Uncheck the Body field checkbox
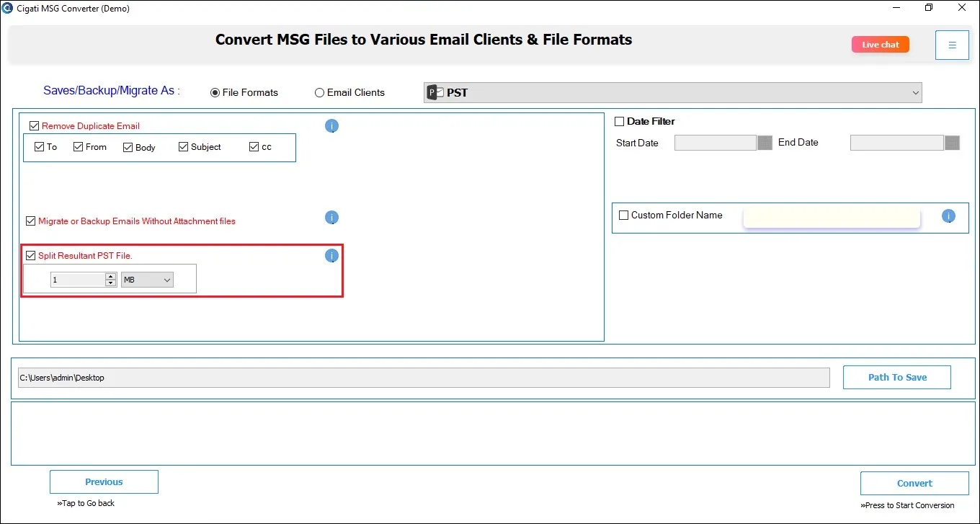This screenshot has height=524, width=980. click(x=128, y=148)
